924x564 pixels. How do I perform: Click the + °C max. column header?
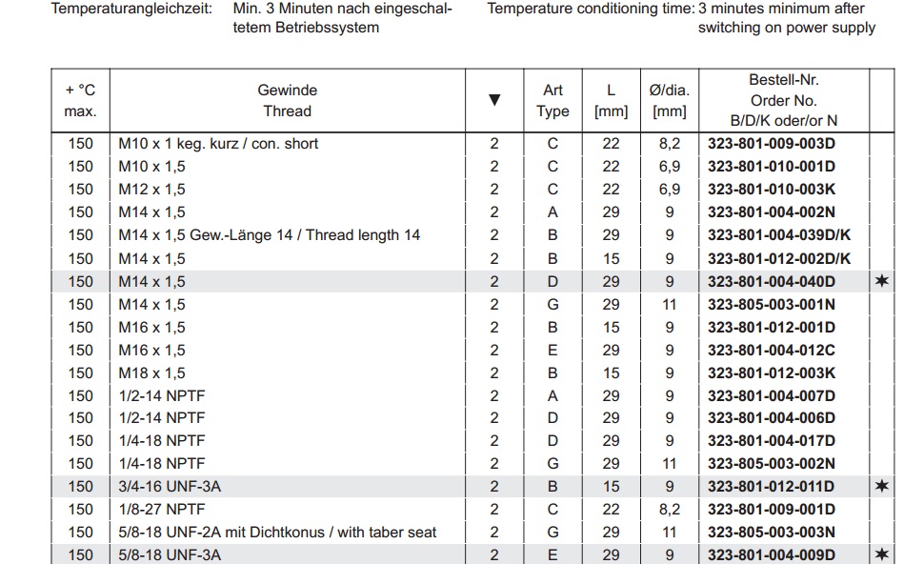81,100
